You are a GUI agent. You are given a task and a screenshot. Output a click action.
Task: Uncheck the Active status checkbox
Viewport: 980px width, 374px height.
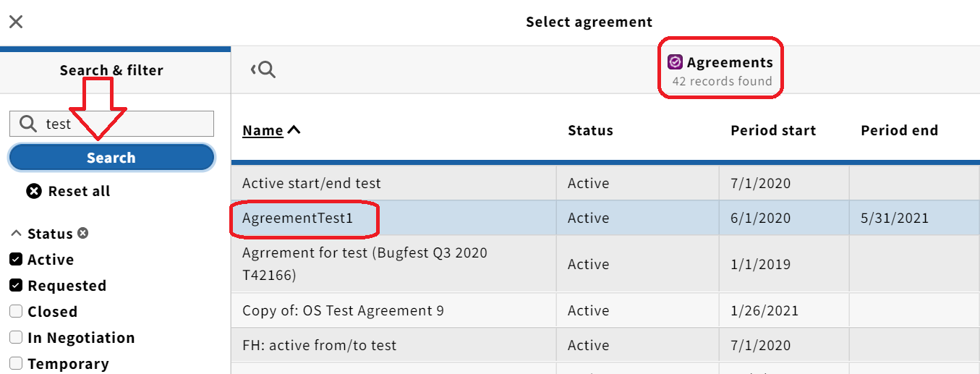pyautogui.click(x=16, y=259)
